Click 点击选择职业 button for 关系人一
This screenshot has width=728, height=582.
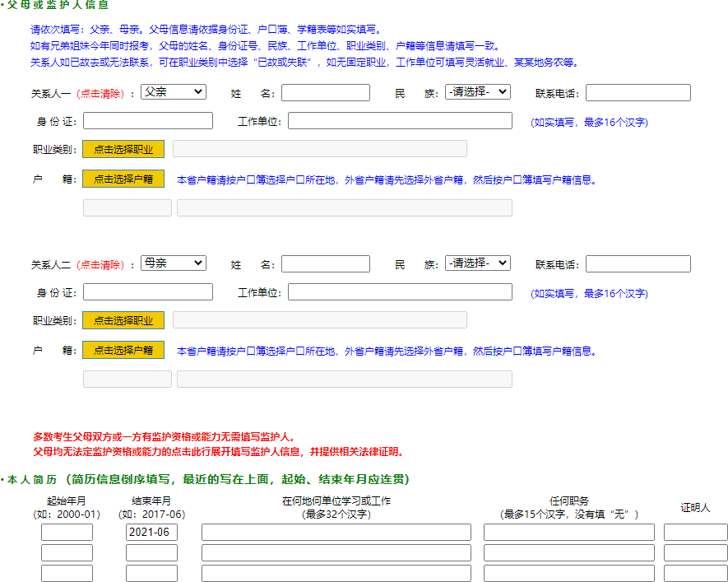point(123,149)
